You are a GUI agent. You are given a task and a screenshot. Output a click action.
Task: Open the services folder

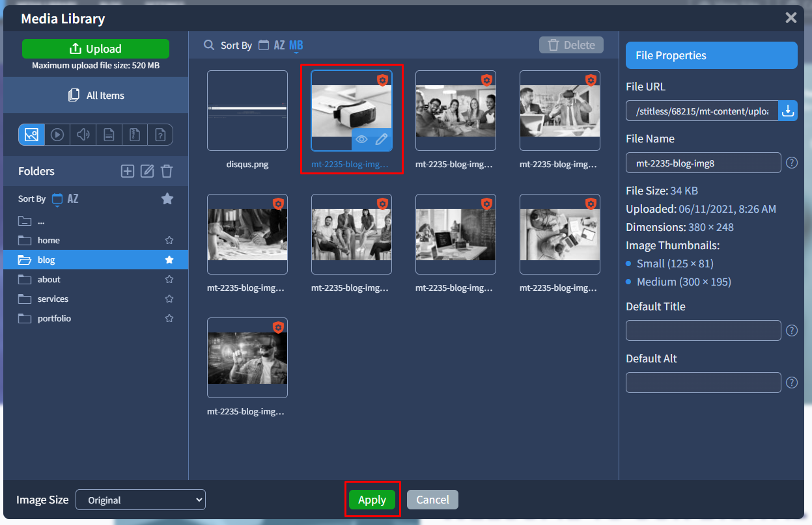96,299
